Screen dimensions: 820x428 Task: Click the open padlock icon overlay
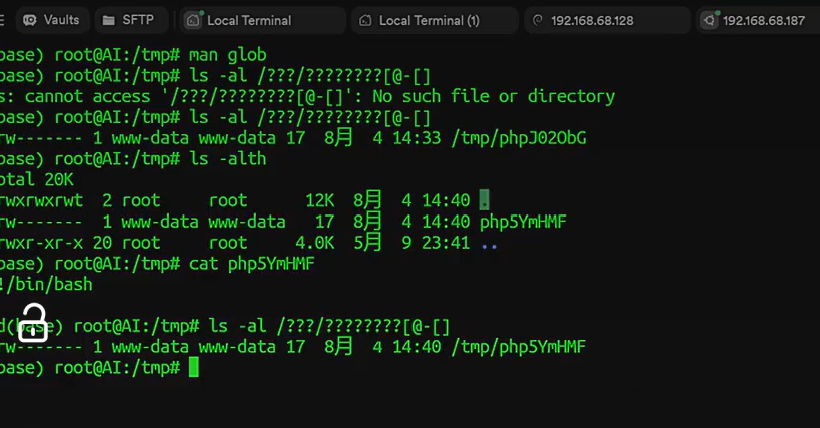33,322
